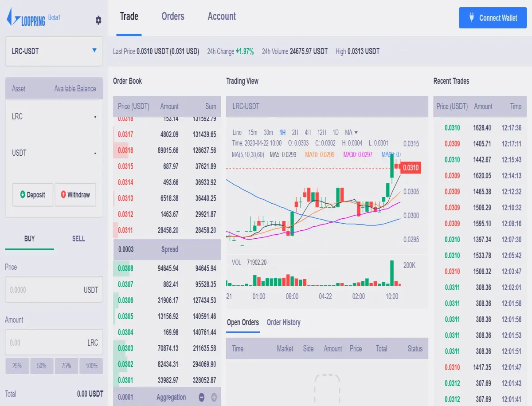Screen dimensions: 532x406
Task: Click the Status column header in Open Orders
Action: (x=415, y=349)
